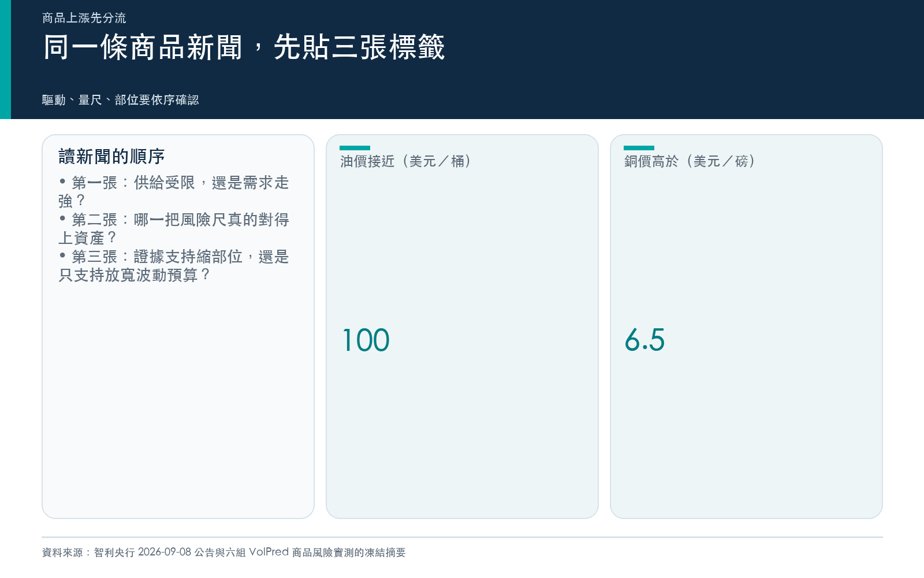This screenshot has width=924, height=578.
Task: Click the copper price value 6.5
Action: [x=644, y=340]
